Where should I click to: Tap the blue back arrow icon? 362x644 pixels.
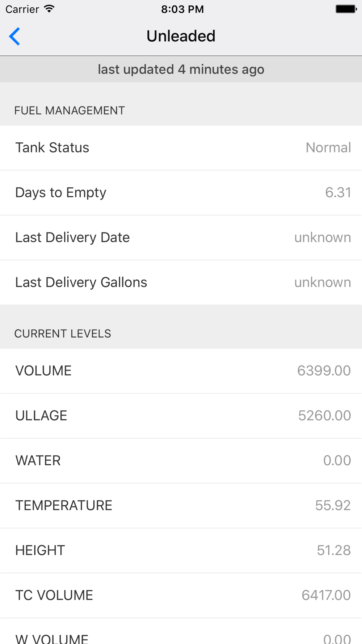point(14,36)
